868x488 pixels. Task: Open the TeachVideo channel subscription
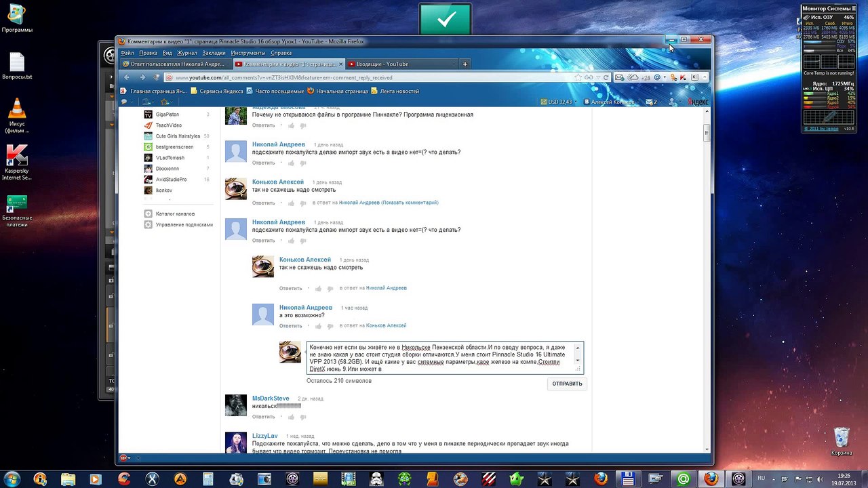(168, 125)
